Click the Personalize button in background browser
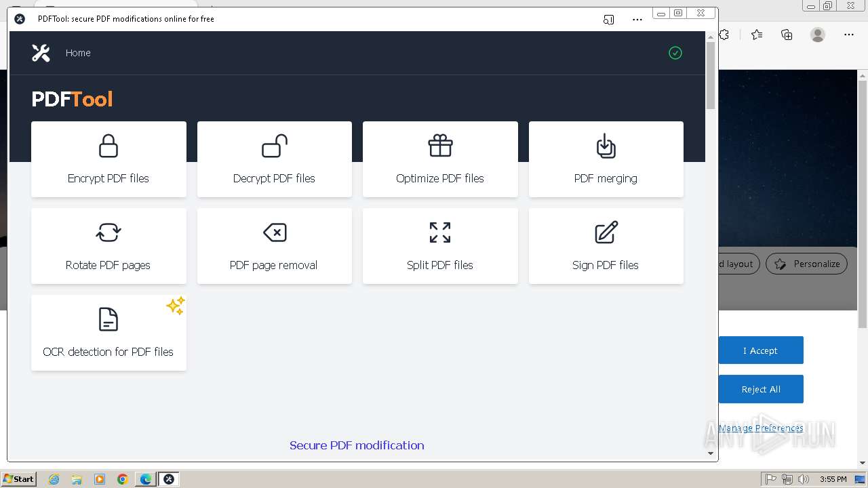This screenshot has height=488, width=868. (806, 264)
